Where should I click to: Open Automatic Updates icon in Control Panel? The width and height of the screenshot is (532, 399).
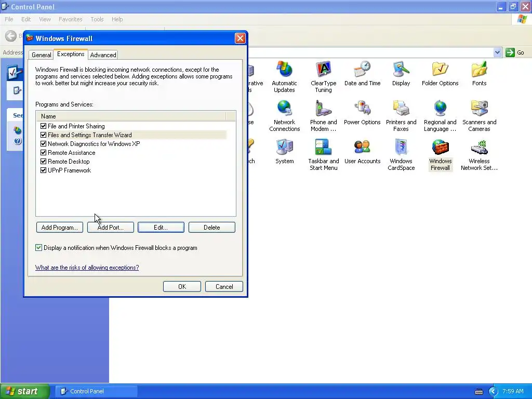284,77
